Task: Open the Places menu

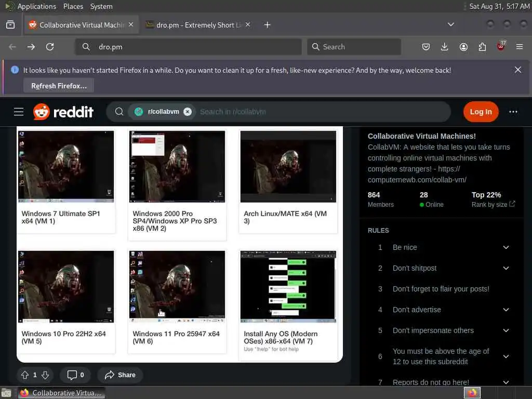Action: (x=73, y=6)
